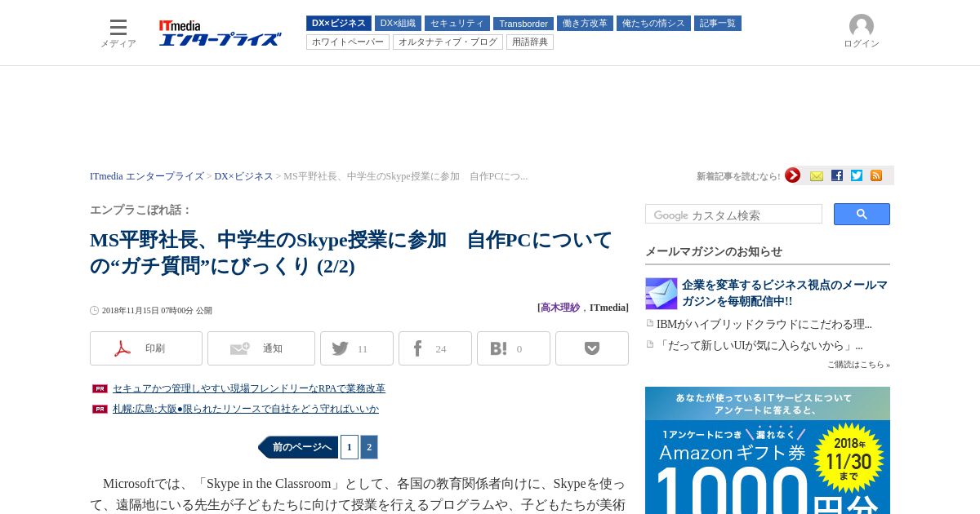
Task: Click ご購読はこちら subscribe link
Action: pyautogui.click(x=858, y=364)
